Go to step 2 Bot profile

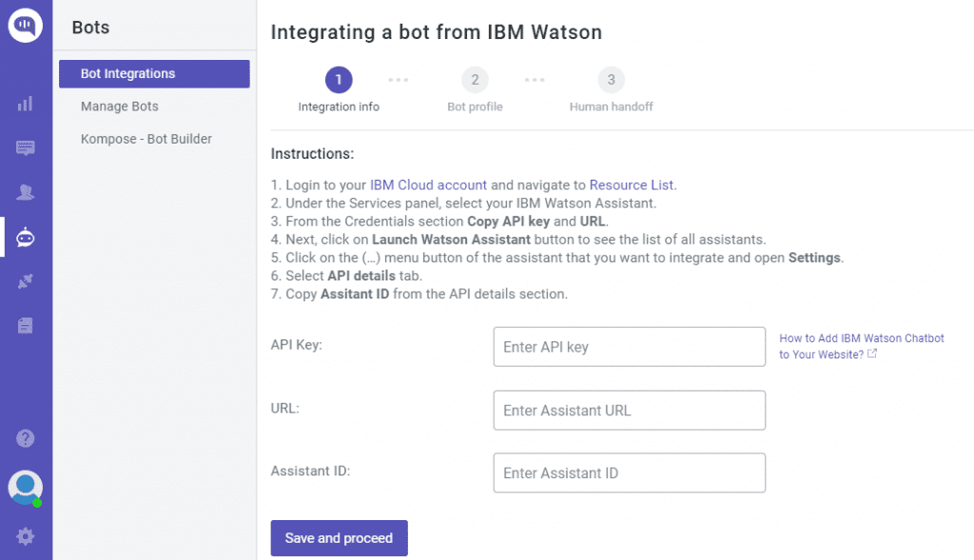(475, 80)
